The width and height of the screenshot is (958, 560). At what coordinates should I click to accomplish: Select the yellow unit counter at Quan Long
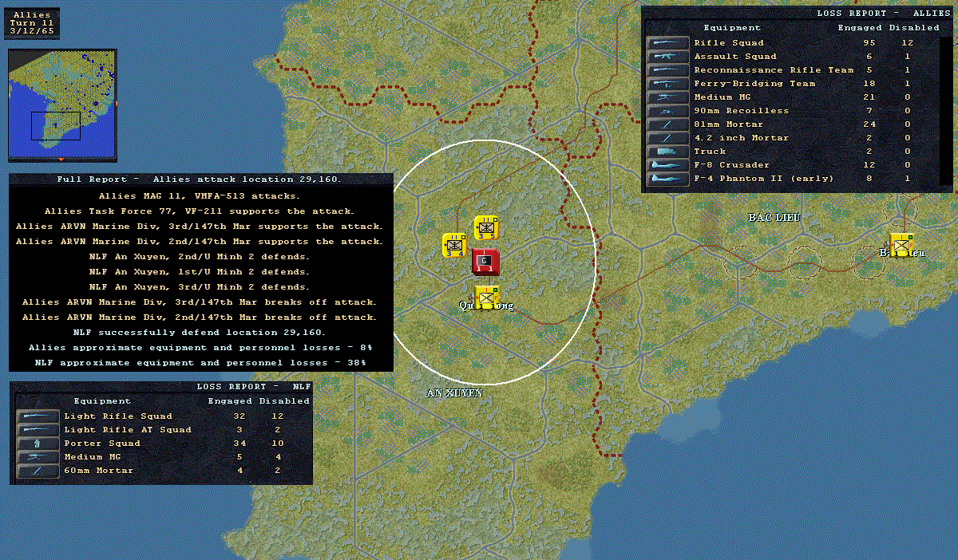pyautogui.click(x=487, y=298)
